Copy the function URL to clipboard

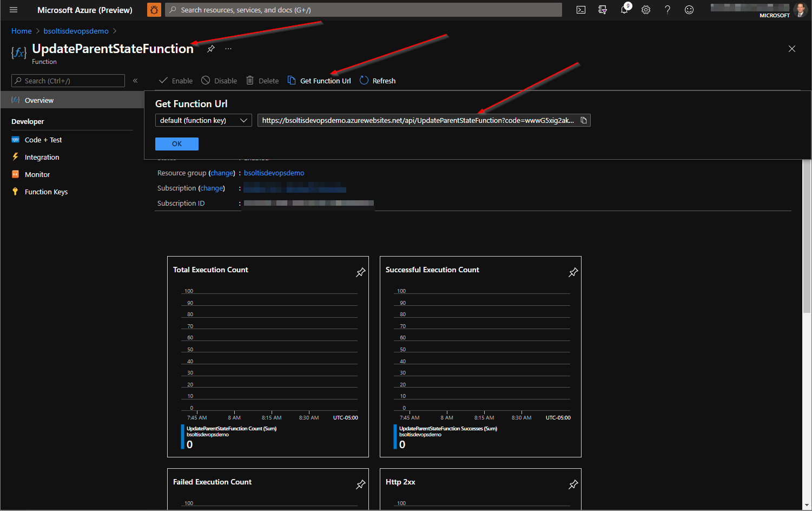point(584,120)
